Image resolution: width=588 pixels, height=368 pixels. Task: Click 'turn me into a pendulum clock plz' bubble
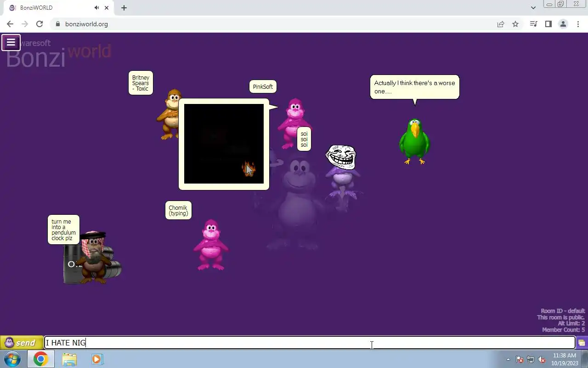coord(64,230)
